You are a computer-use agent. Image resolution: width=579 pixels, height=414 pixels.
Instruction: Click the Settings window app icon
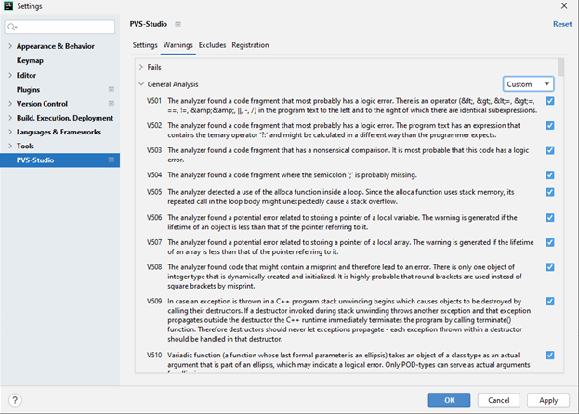8,6
